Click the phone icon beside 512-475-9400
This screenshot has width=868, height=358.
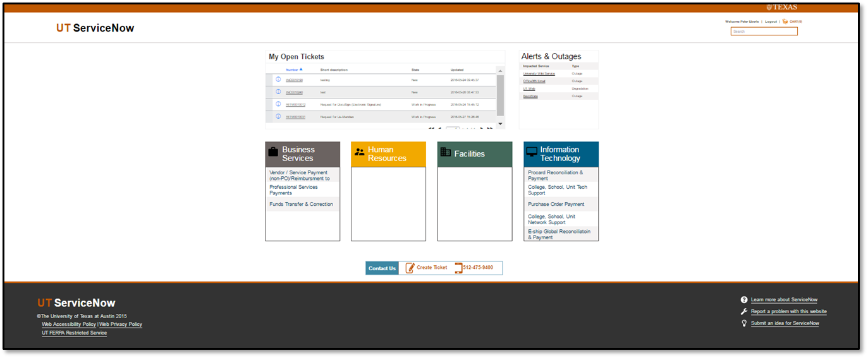[458, 268]
